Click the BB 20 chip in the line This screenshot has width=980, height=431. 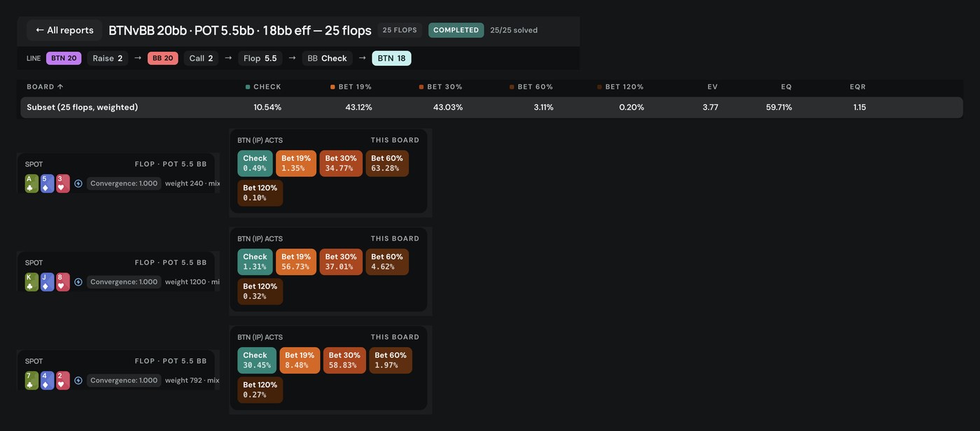click(163, 58)
